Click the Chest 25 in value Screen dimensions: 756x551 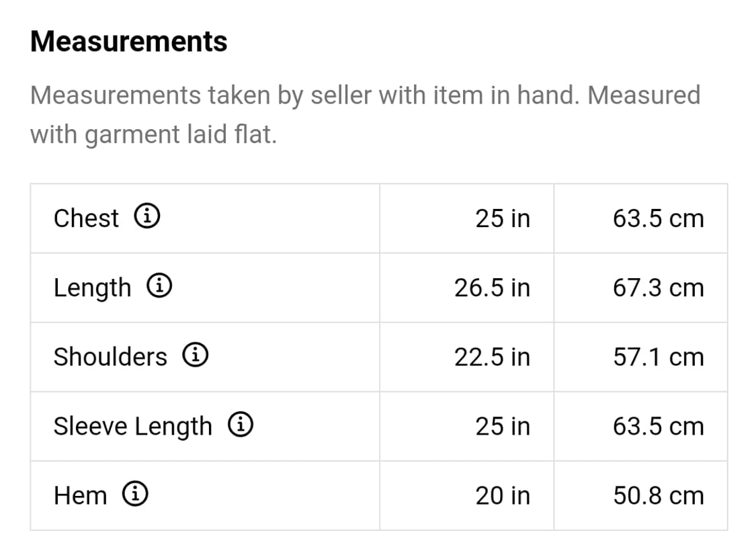click(x=503, y=218)
